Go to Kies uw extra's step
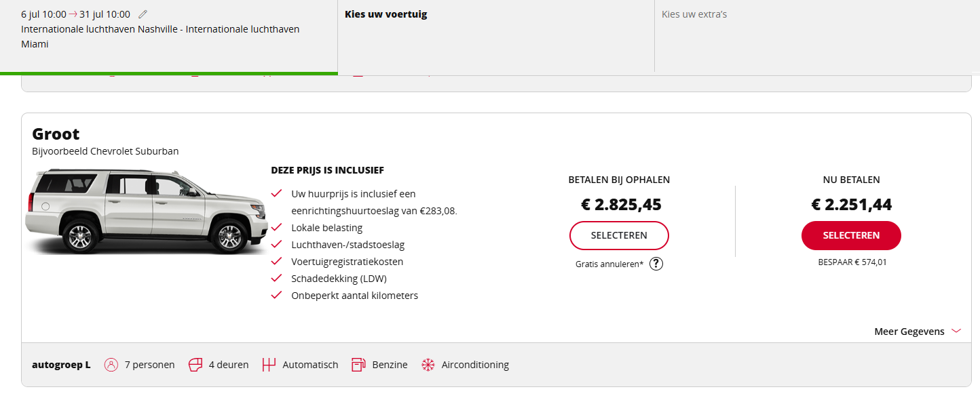The image size is (980, 400). pyautogui.click(x=694, y=14)
